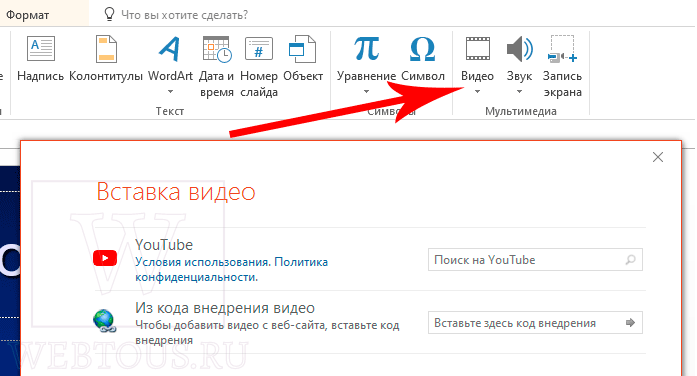This screenshot has width=697, height=376.
Task: Expand the Звук dropdown arrow
Action: tap(519, 92)
